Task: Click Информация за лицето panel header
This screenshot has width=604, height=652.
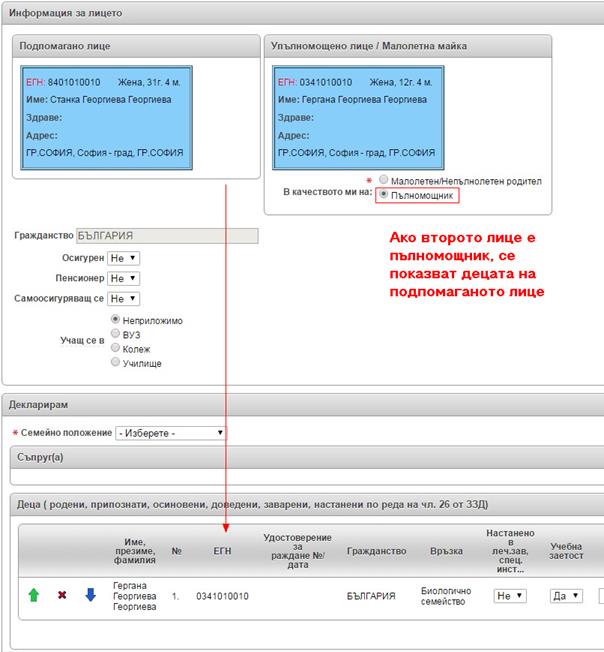Action: (x=303, y=13)
